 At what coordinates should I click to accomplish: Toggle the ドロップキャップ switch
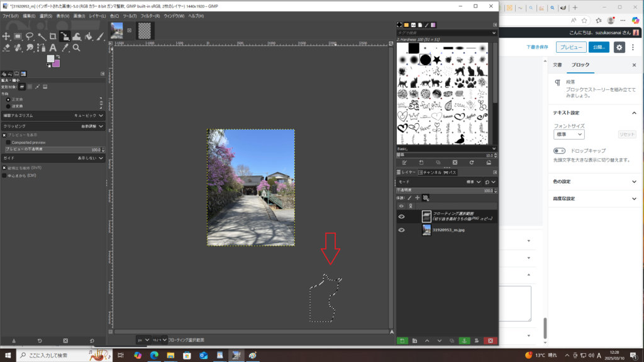(x=559, y=151)
